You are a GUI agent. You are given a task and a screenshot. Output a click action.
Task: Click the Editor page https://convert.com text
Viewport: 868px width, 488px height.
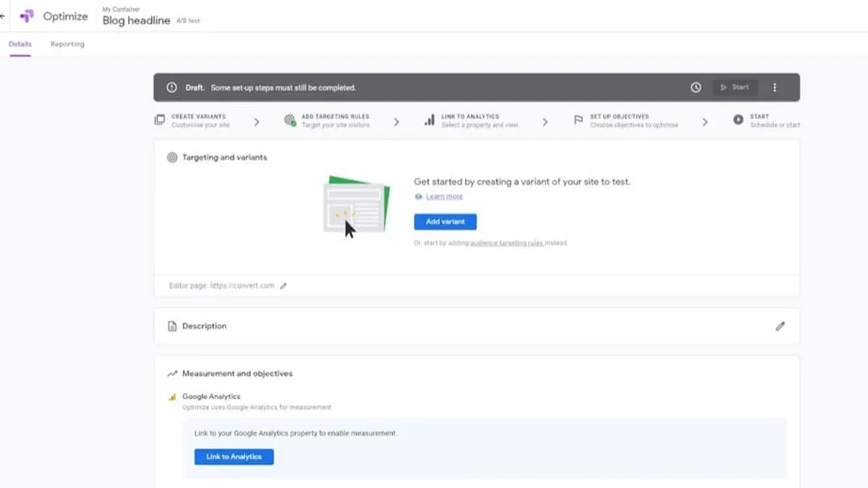[221, 286]
